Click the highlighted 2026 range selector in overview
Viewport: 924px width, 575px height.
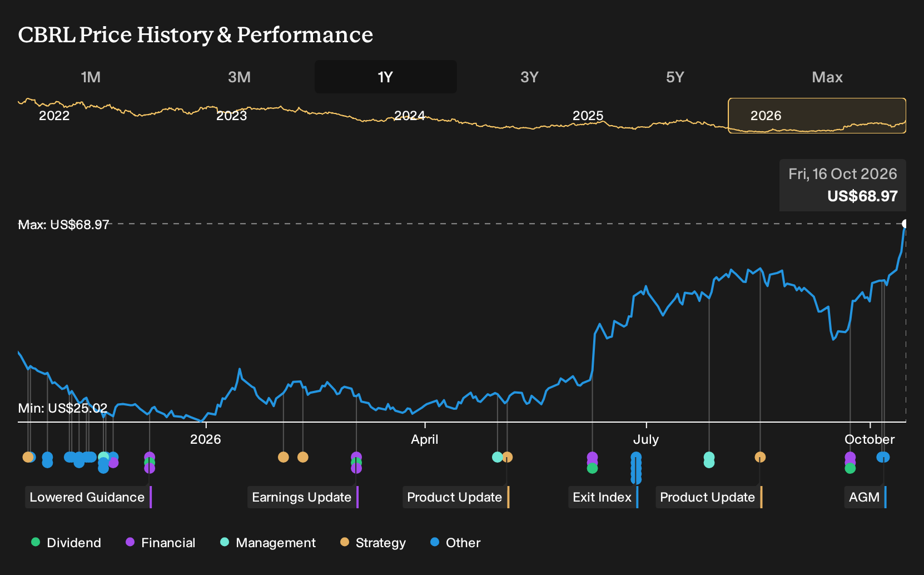coord(817,116)
